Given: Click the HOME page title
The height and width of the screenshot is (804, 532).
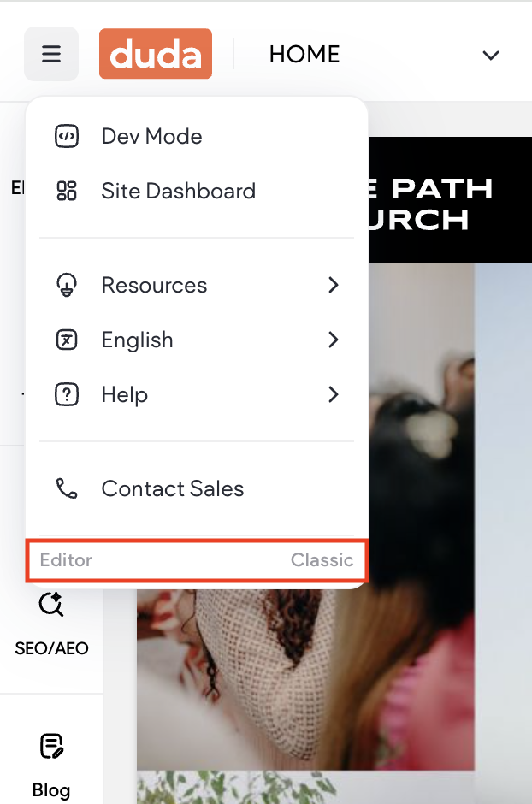Looking at the screenshot, I should coord(304,55).
